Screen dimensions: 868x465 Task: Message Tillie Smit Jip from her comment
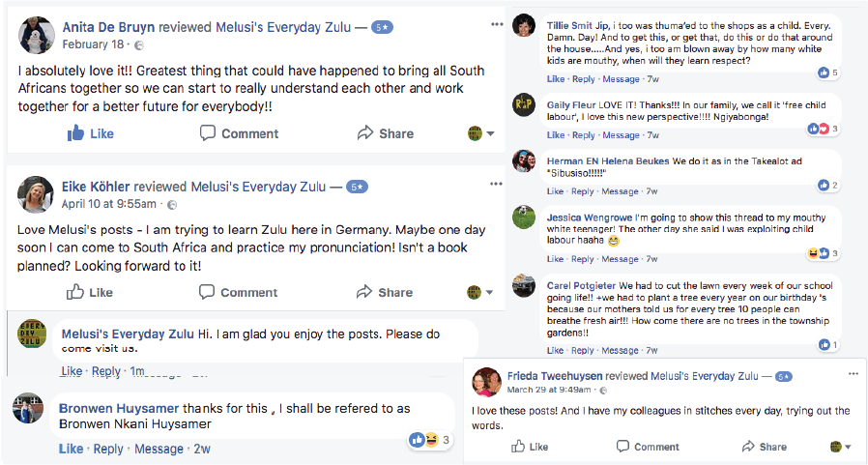(621, 79)
